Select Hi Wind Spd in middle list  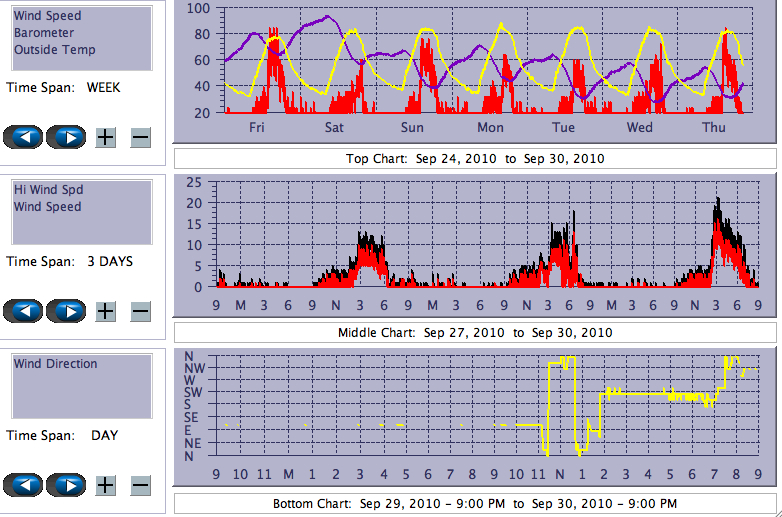48,190
